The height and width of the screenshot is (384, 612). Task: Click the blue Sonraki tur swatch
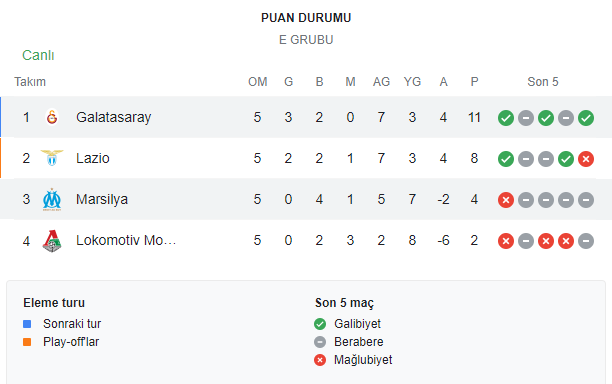pos(27,324)
